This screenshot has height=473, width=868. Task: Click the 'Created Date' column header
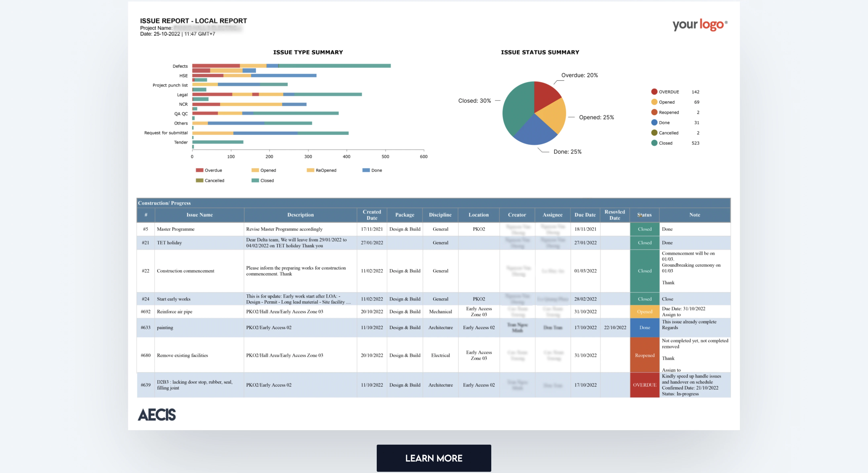372,215
